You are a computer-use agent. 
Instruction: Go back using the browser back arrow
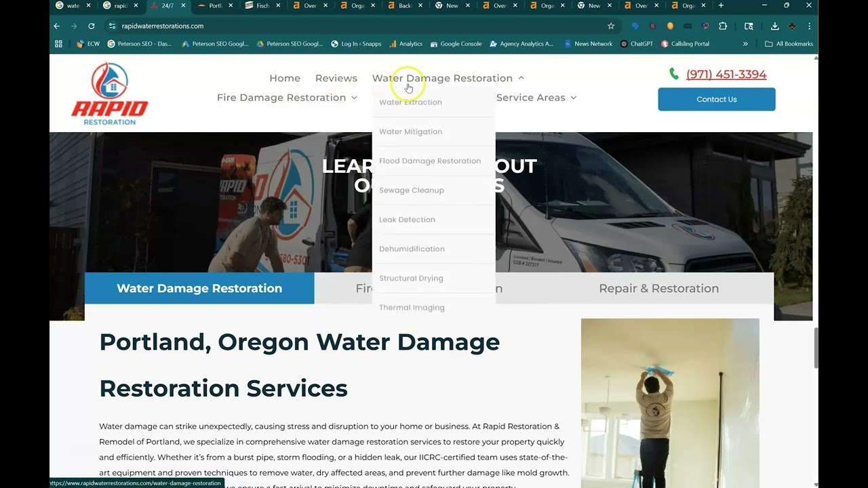[57, 26]
